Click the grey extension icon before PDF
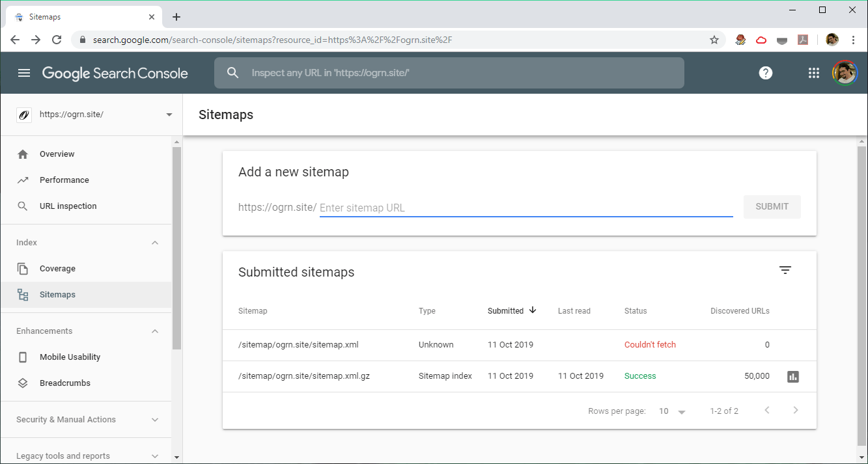The height and width of the screenshot is (464, 868). tap(782, 40)
